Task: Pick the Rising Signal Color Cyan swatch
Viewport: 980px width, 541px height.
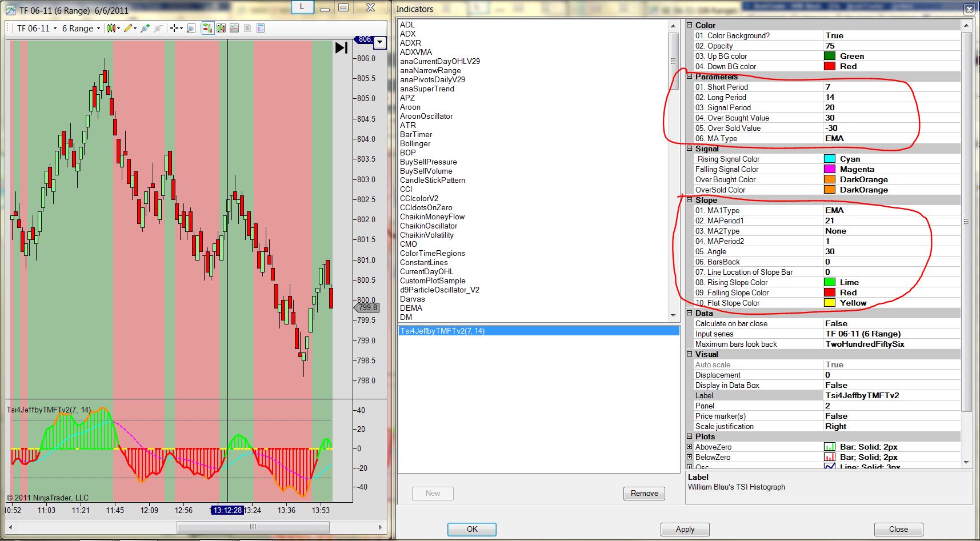Action: pos(830,159)
